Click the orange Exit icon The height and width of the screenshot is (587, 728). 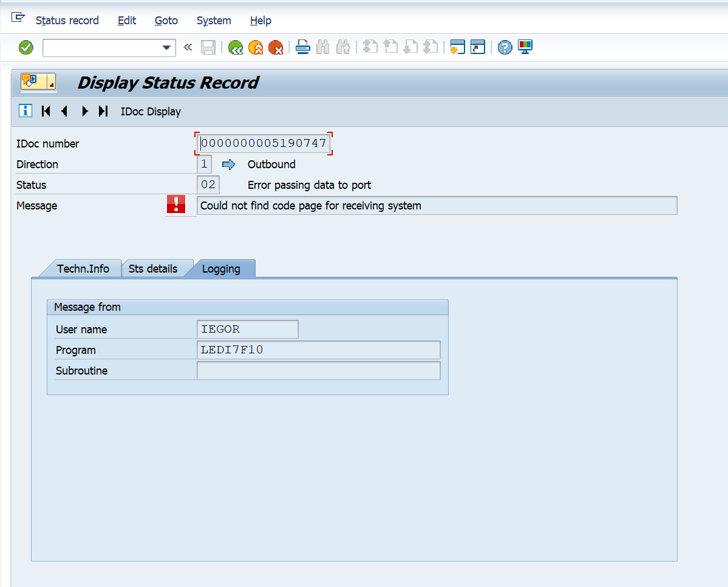pos(256,47)
